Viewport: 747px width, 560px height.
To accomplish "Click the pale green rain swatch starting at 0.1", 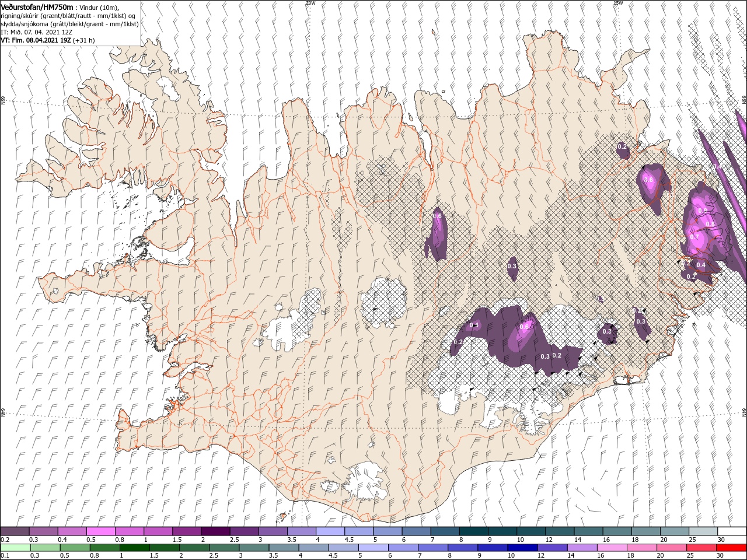I will 15,547.
